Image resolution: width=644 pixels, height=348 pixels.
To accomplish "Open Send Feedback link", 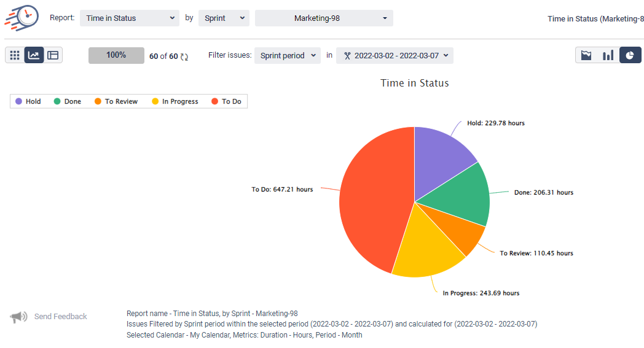I will coord(60,317).
